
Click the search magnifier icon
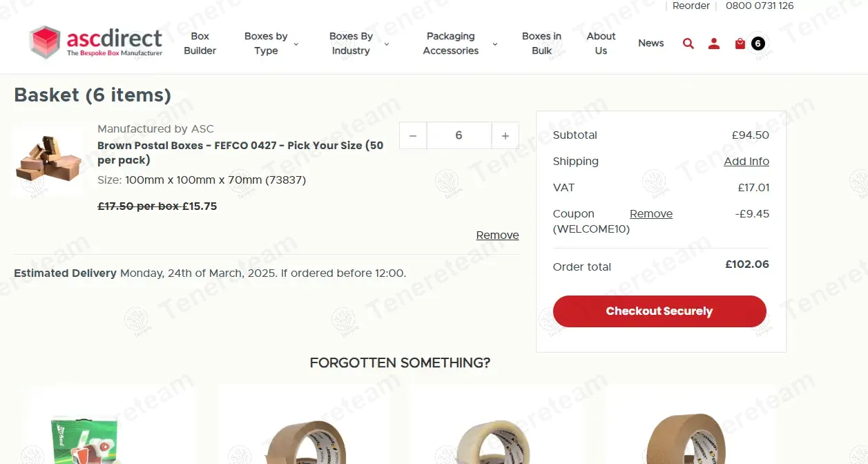[x=688, y=43]
